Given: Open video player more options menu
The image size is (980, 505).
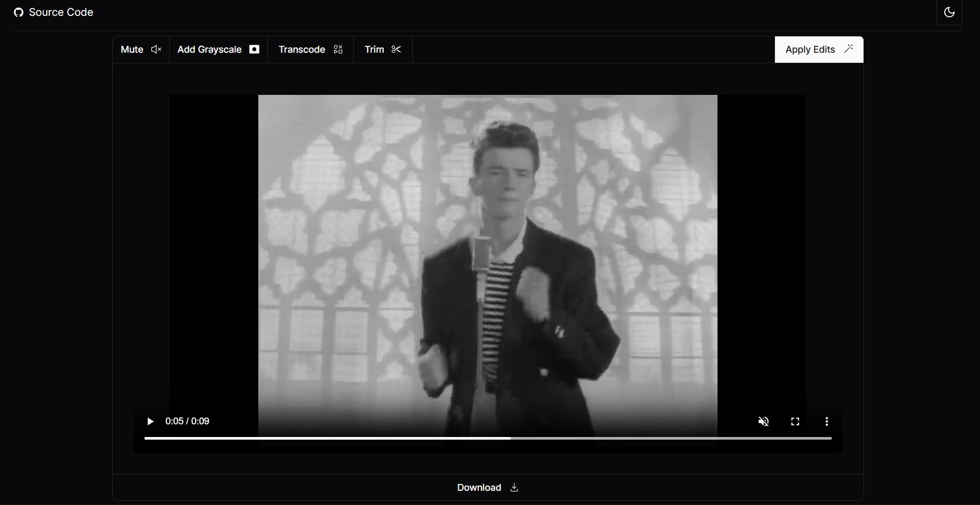Looking at the screenshot, I should click(827, 421).
